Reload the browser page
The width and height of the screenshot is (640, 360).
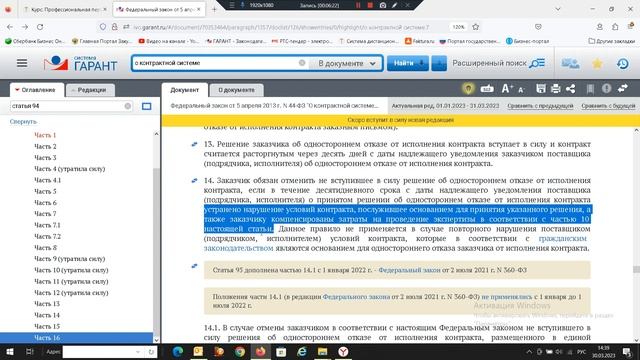click(40, 27)
